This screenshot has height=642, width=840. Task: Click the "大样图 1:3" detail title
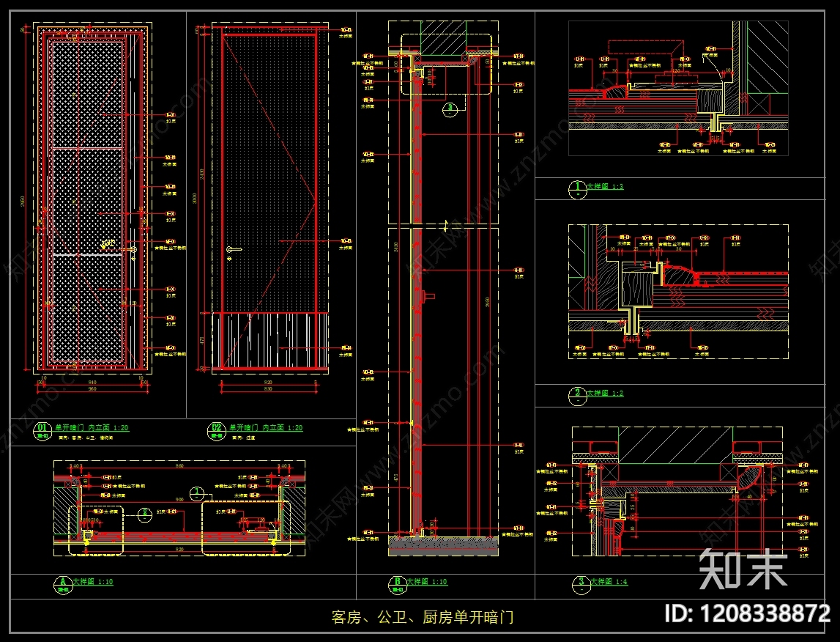click(x=606, y=186)
